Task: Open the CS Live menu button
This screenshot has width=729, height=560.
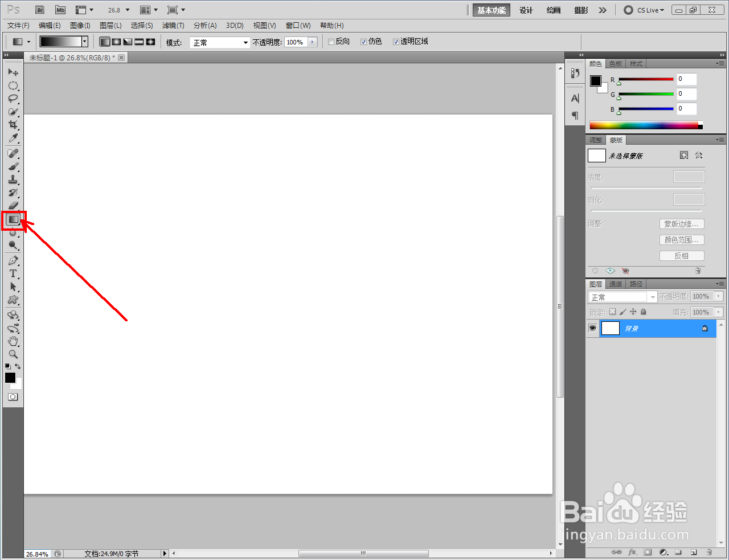Action: (x=645, y=10)
